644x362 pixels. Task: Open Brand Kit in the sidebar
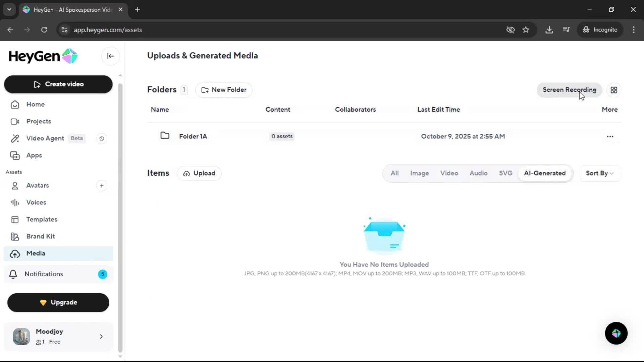(41, 236)
